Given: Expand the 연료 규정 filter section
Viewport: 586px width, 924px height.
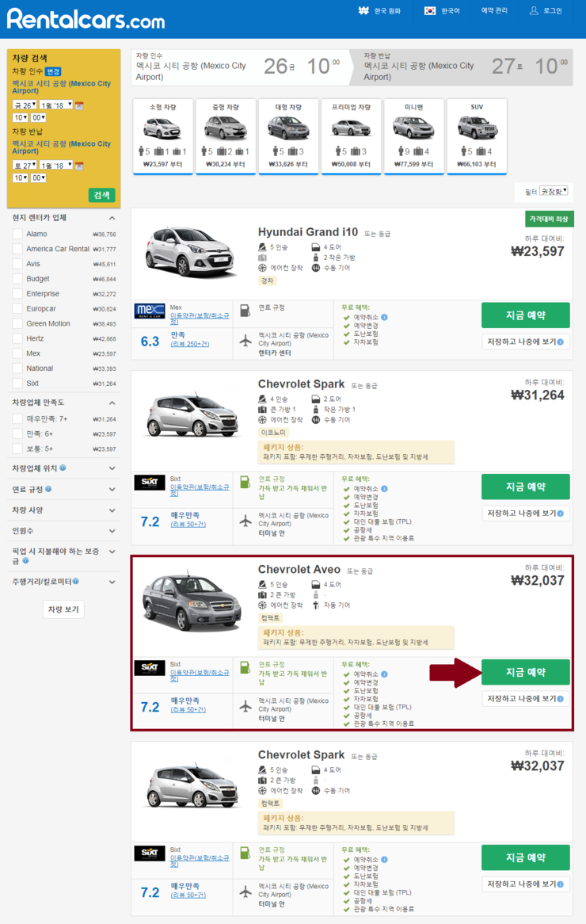Looking at the screenshot, I should point(112,489).
